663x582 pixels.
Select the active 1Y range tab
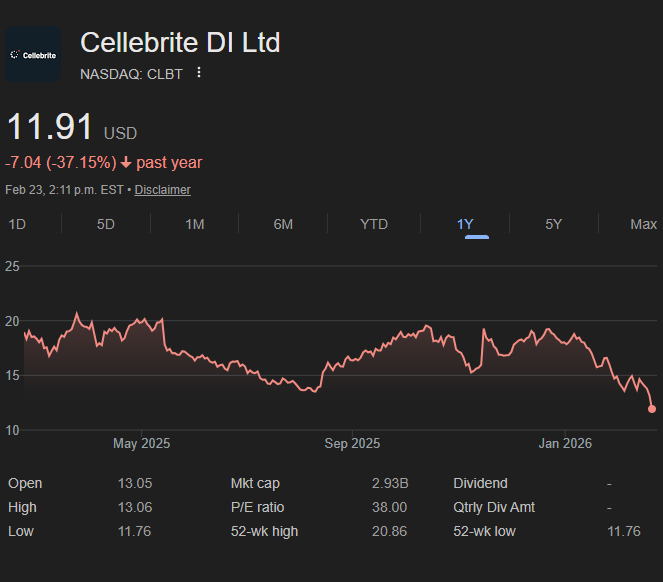[x=465, y=224]
